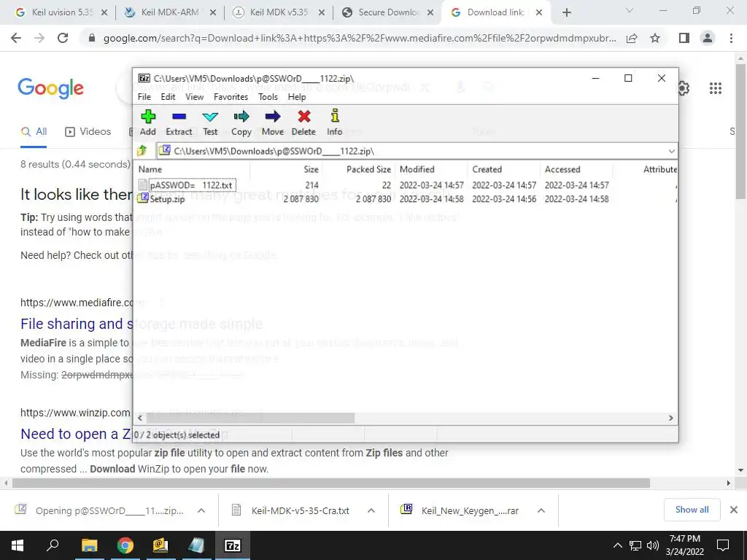Image resolution: width=747 pixels, height=560 pixels.
Task: Switch to Keil uvision 5.35 tab
Action: coord(61,12)
